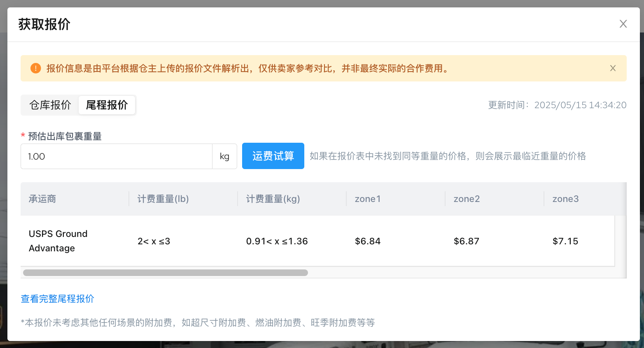Close the 获取报价 dialog

click(623, 24)
